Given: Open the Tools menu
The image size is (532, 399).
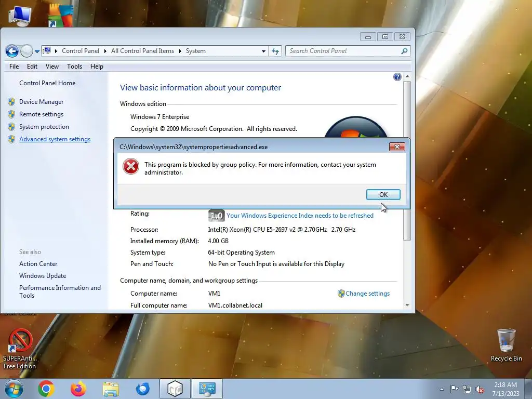Looking at the screenshot, I should click(x=74, y=66).
